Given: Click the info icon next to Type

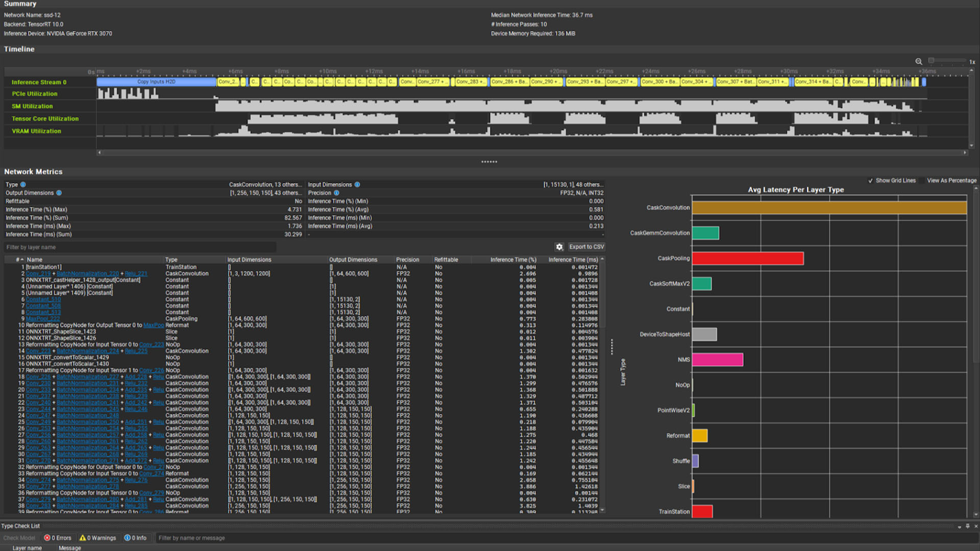Looking at the screenshot, I should (23, 185).
